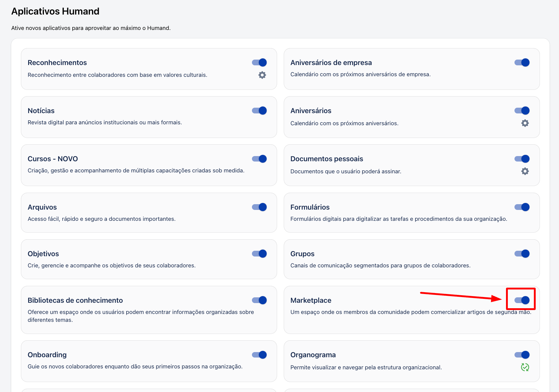Click the Reconhecimentos card title
This screenshot has width=559, height=392.
[57, 63]
